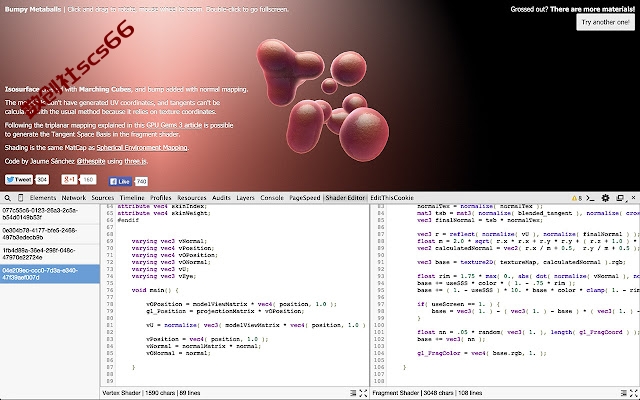Image resolution: width=640 pixels, height=400 pixels.
Task: Open the PageSpeed tab
Action: (x=304, y=198)
